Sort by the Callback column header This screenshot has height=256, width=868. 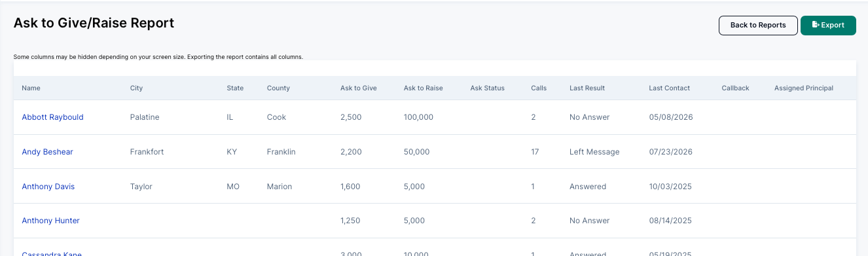pos(735,88)
